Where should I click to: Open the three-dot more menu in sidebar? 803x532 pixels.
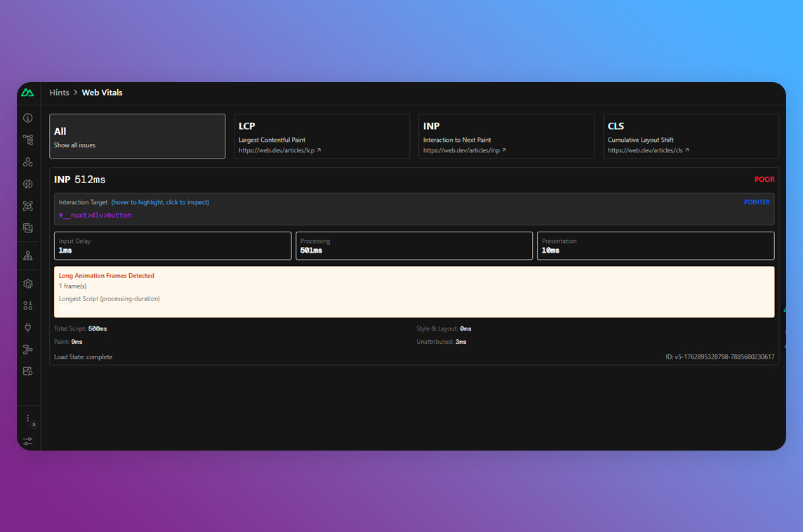(x=28, y=418)
